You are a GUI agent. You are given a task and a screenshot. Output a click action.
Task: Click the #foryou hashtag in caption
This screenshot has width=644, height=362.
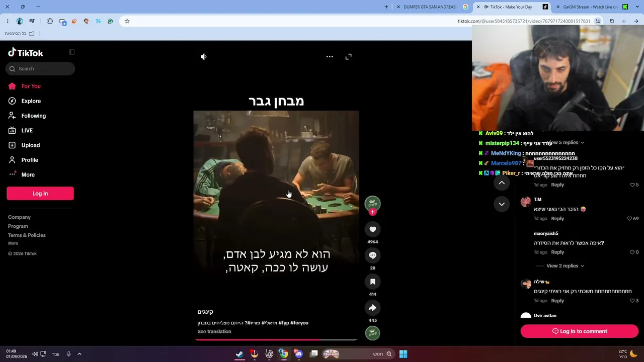(x=299, y=323)
